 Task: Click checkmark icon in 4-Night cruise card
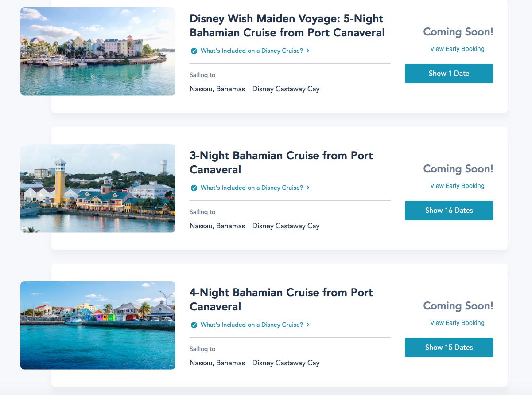click(194, 325)
